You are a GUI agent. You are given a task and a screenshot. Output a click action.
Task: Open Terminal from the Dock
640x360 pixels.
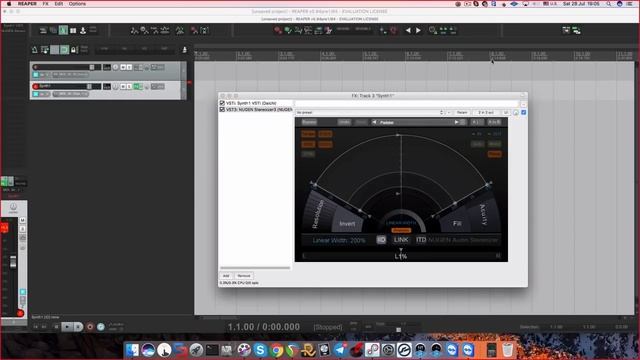[212, 350]
